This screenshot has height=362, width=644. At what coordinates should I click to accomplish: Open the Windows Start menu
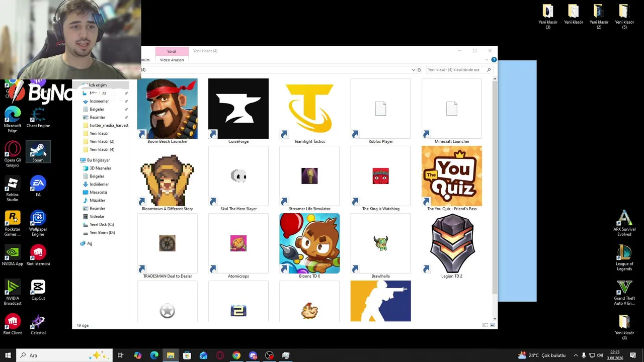(x=8, y=355)
